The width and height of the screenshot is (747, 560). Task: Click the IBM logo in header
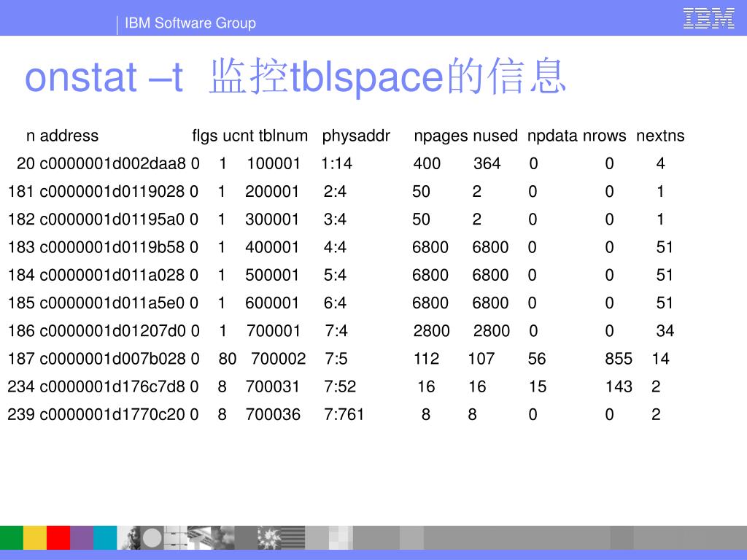708,18
